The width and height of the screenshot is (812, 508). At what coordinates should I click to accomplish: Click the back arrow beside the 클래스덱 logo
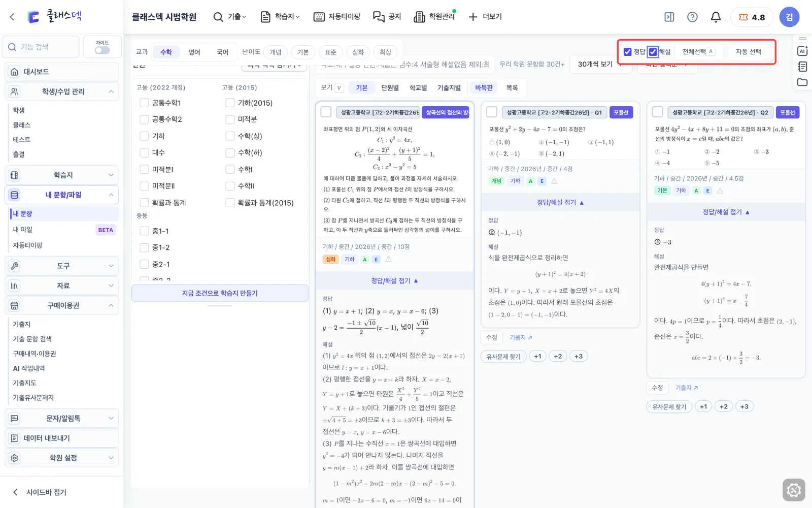(x=12, y=17)
